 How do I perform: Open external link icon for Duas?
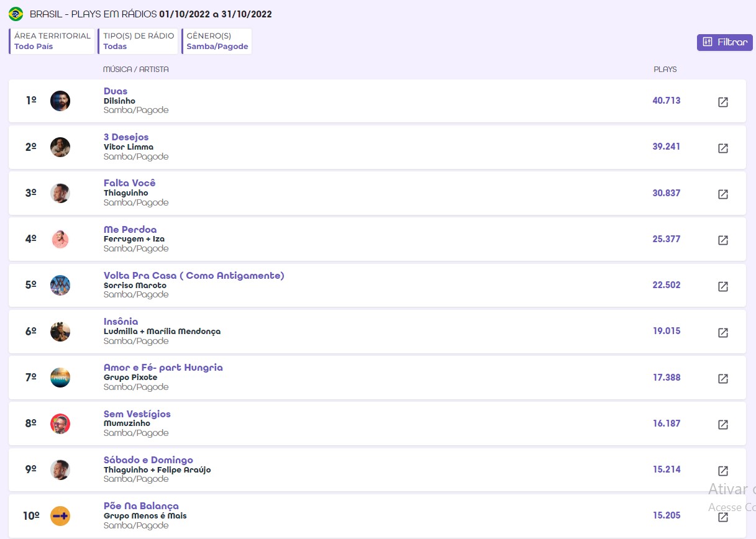pos(722,102)
